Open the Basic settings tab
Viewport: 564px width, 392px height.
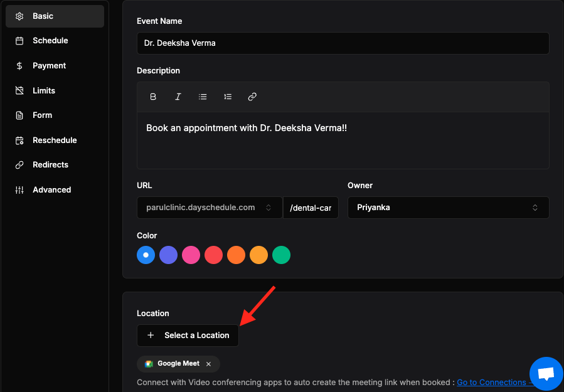click(x=55, y=16)
